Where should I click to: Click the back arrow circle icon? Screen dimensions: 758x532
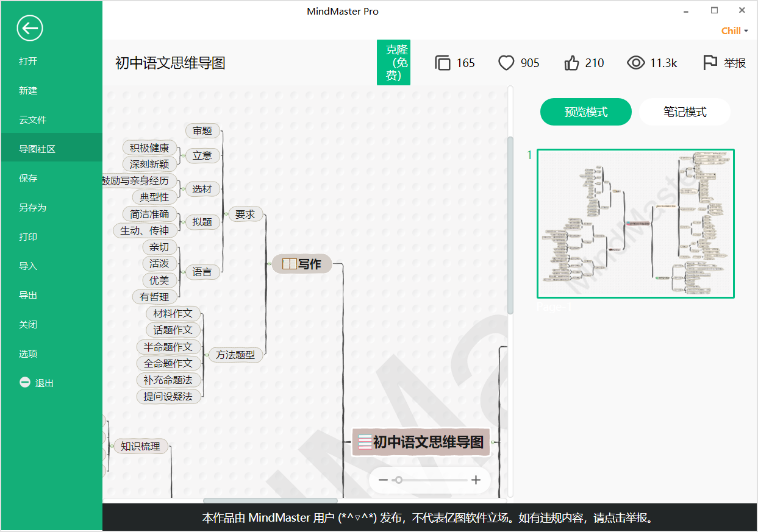(30, 28)
